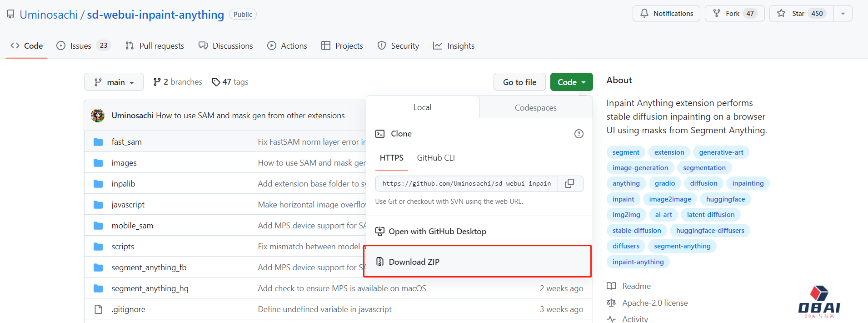868x323 pixels.
Task: Click Download ZIP
Action: pos(414,262)
